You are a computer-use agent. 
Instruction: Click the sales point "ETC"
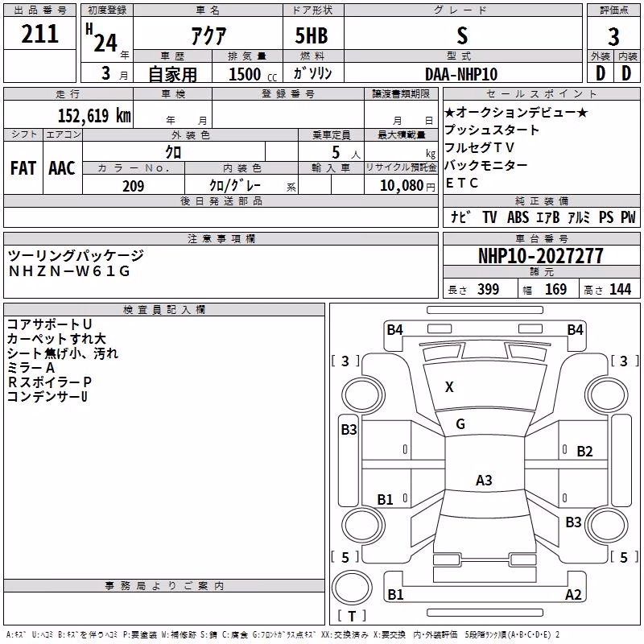pyautogui.click(x=462, y=183)
